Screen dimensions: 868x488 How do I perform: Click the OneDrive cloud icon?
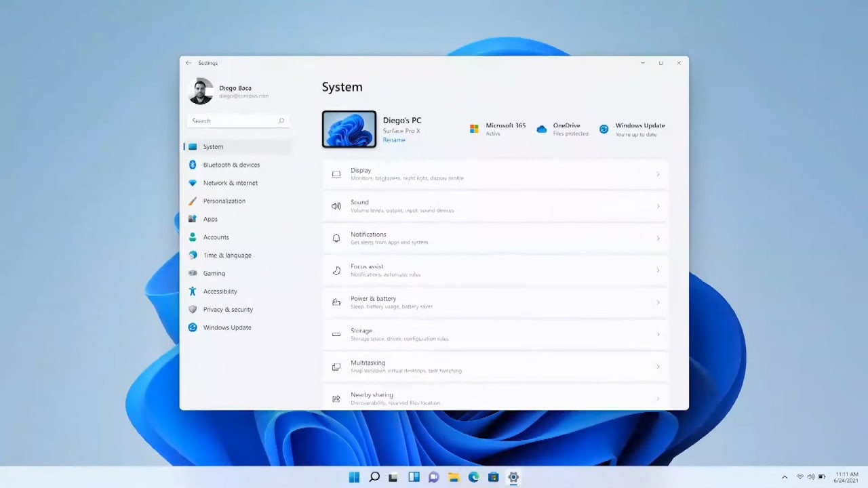pos(542,129)
